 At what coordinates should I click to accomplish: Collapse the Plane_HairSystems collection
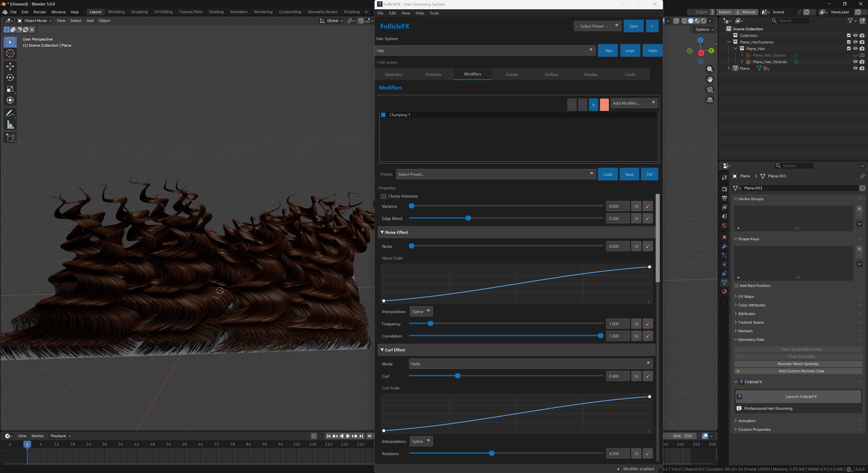click(729, 42)
